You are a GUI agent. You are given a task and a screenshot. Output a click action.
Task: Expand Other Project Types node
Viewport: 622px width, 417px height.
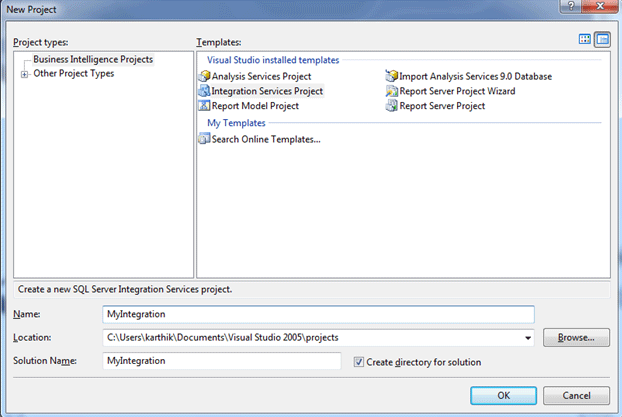pos(25,74)
